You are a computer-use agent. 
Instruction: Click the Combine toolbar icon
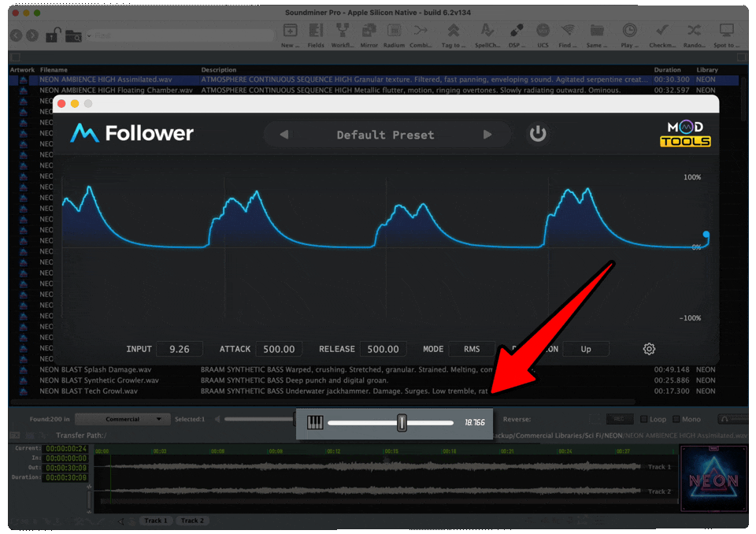421,31
